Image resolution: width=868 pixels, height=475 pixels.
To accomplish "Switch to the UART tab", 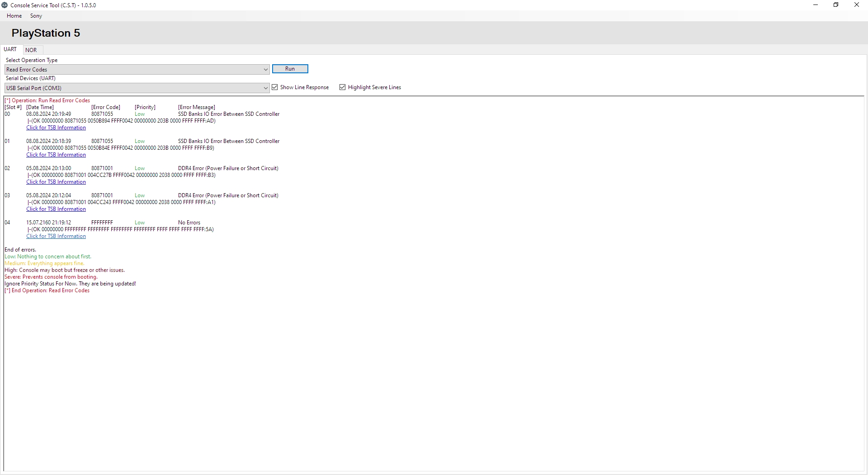I will click(x=10, y=49).
